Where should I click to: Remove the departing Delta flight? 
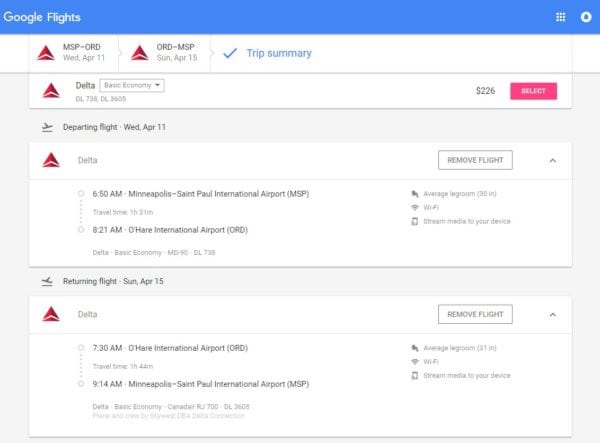click(475, 160)
